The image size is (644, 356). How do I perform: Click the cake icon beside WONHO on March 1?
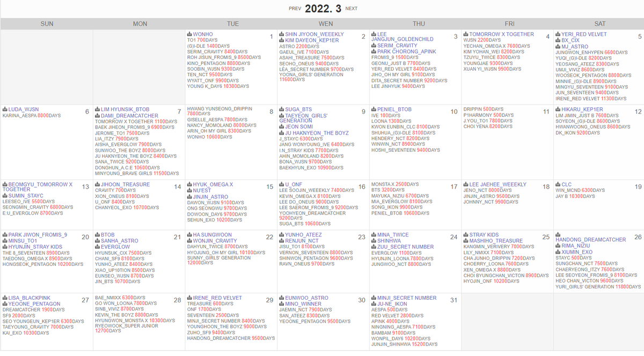(189, 34)
